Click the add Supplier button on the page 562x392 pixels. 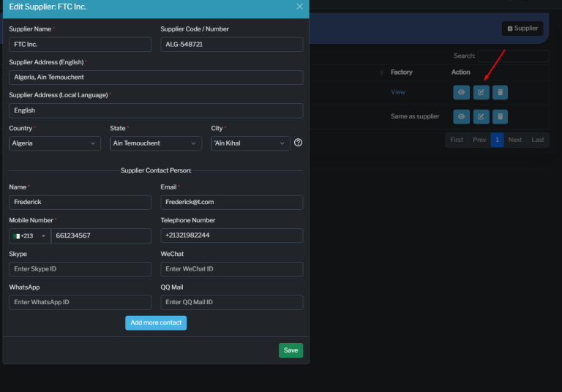(x=522, y=29)
